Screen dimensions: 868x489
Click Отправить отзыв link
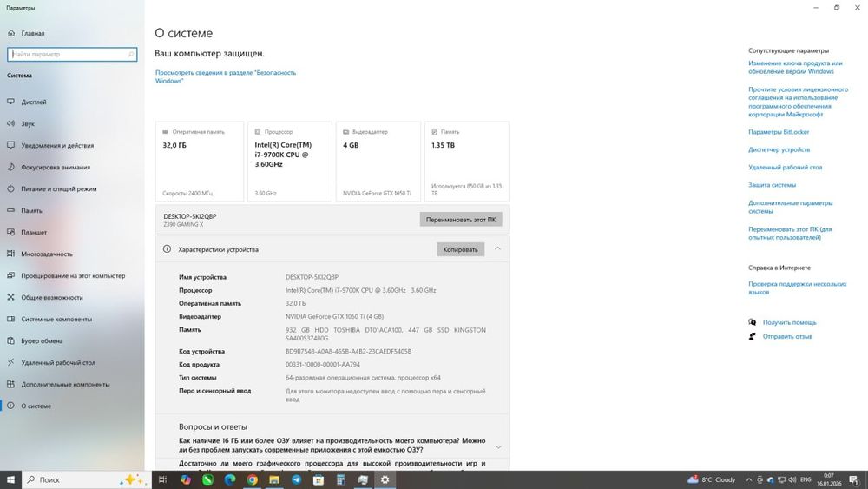[x=787, y=336]
